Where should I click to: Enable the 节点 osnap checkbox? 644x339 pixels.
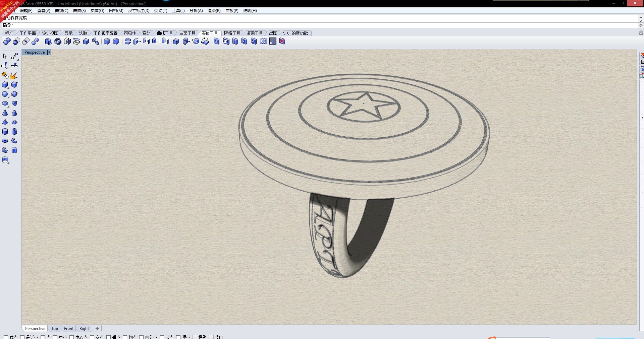click(x=162, y=337)
